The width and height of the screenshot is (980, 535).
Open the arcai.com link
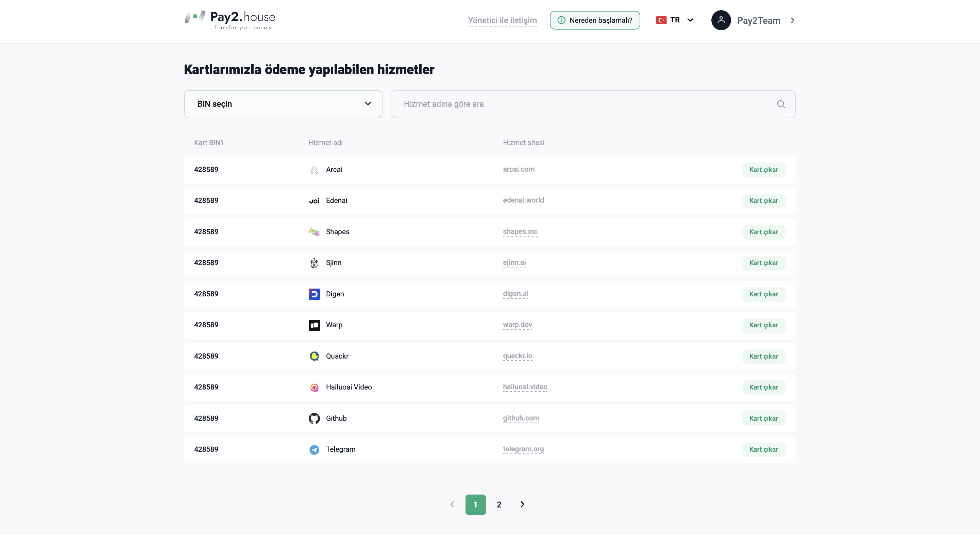click(x=519, y=170)
